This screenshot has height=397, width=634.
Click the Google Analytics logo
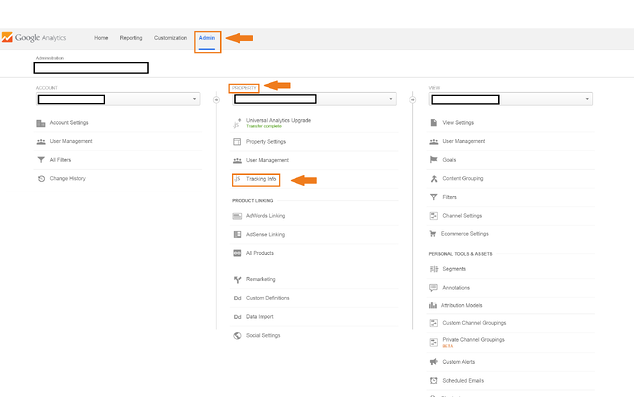click(34, 38)
